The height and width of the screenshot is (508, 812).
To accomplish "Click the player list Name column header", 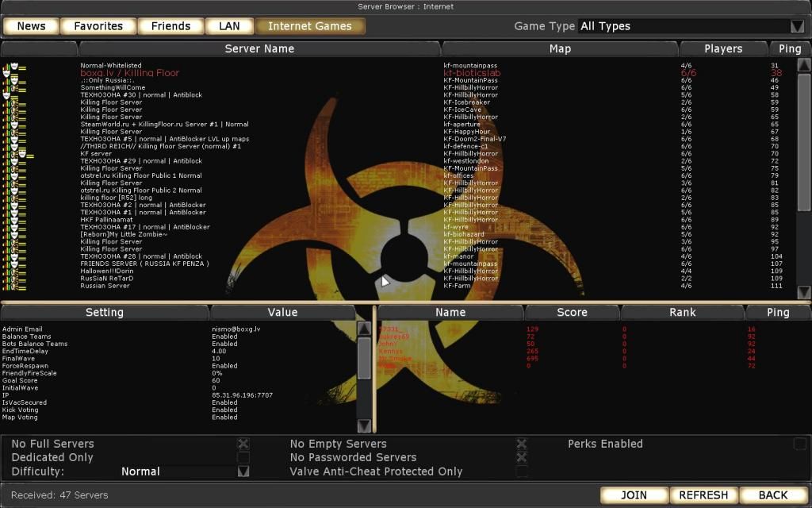I will coord(450,312).
